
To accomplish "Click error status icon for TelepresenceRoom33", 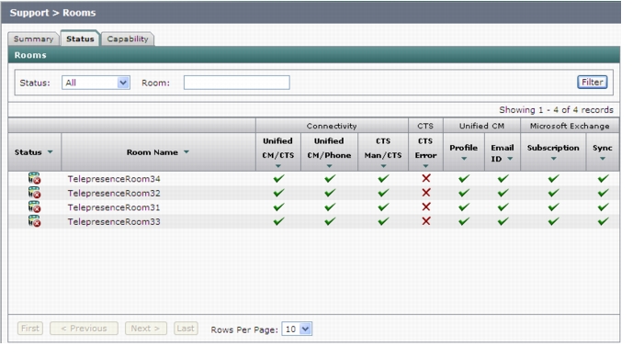I will click(34, 221).
